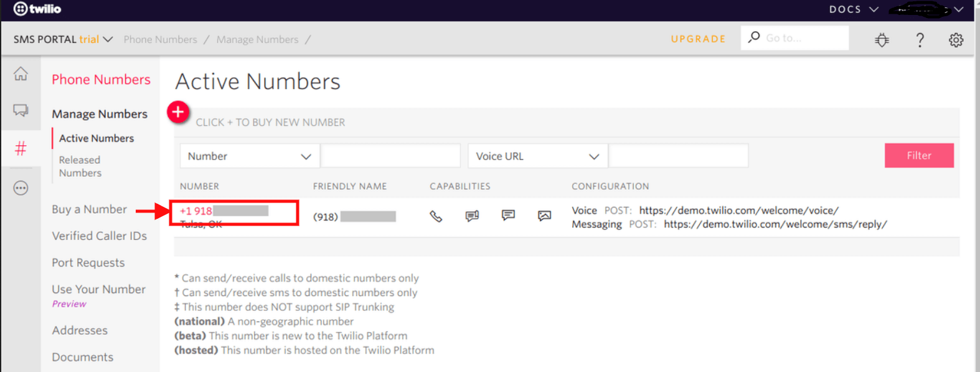Open the Programmable SMS chat bubble icon
This screenshot has width=980, height=372.
(x=21, y=110)
